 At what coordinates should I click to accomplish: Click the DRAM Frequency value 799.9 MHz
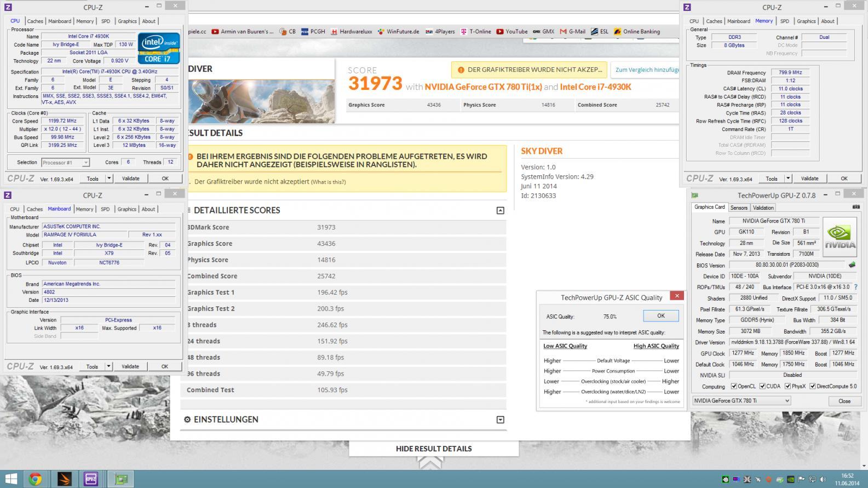point(790,72)
